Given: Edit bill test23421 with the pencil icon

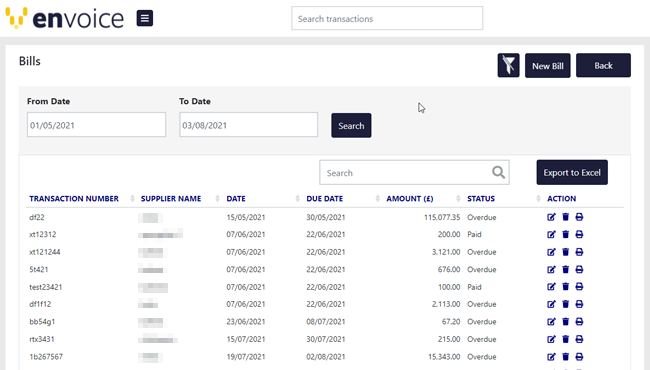Looking at the screenshot, I should coord(551,287).
